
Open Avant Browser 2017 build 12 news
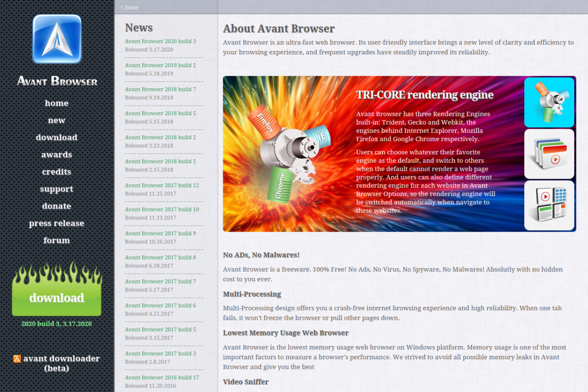[x=162, y=185]
